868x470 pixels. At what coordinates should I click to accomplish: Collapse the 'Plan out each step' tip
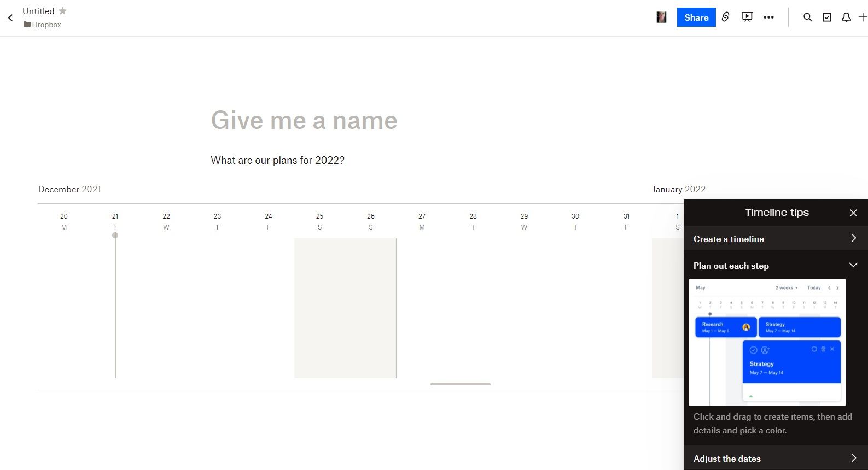coord(775,266)
